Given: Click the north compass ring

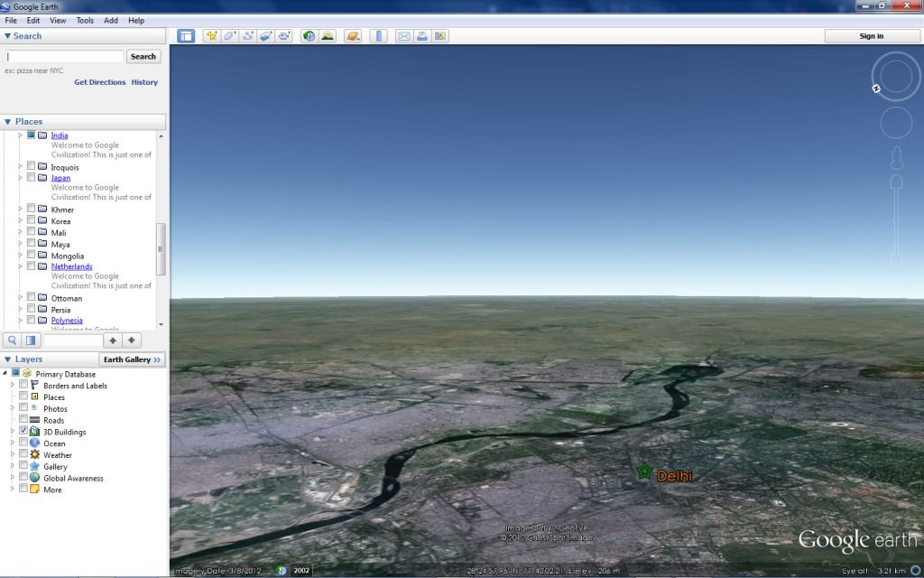Looking at the screenshot, I should (896, 76).
